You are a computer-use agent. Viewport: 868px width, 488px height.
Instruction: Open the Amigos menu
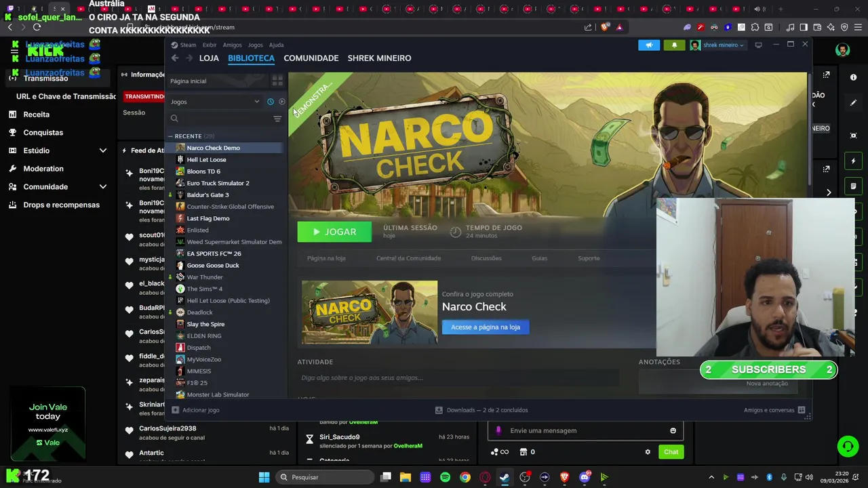point(232,45)
